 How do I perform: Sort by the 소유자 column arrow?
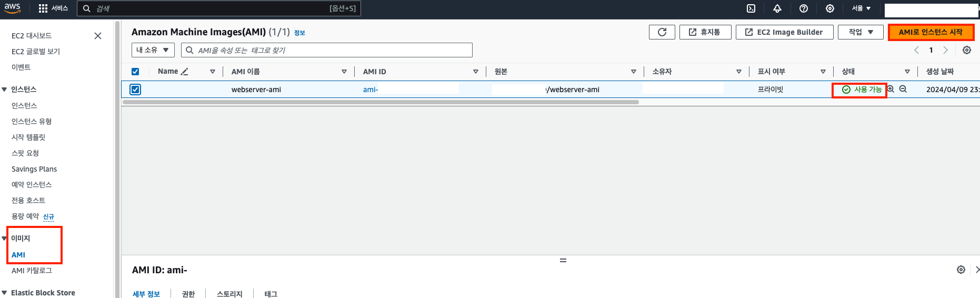point(739,72)
